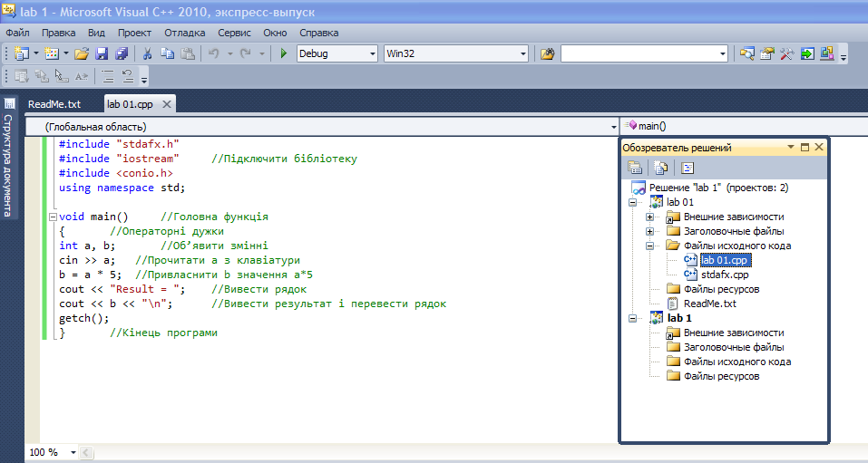The width and height of the screenshot is (868, 463).
Task: Click Properties icon in Solution Explorer toolbar
Action: (x=635, y=168)
